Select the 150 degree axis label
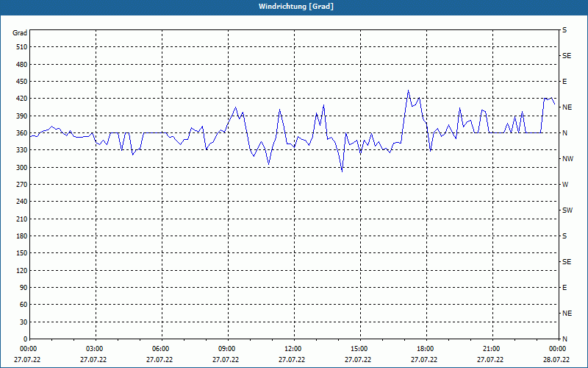 (22, 253)
